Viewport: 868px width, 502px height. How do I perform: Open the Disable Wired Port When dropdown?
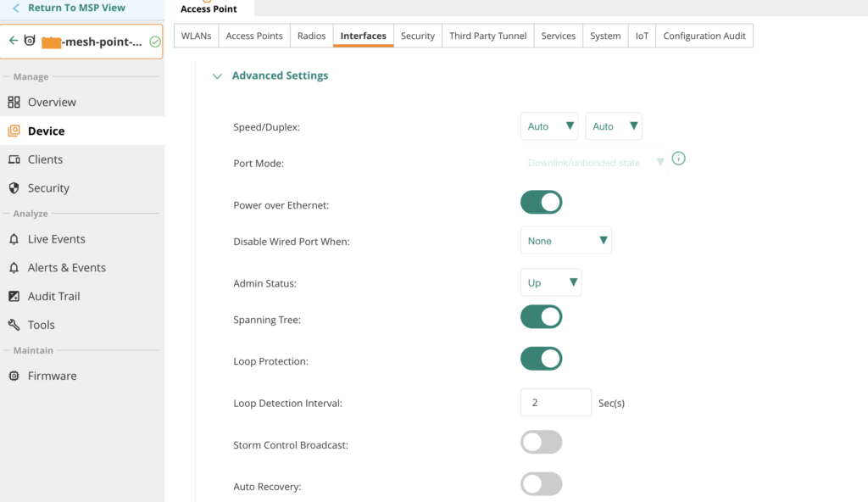[565, 241]
